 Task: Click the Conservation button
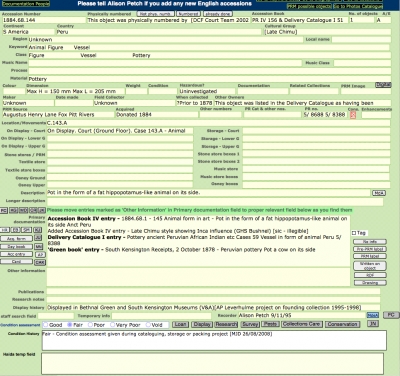point(342,324)
